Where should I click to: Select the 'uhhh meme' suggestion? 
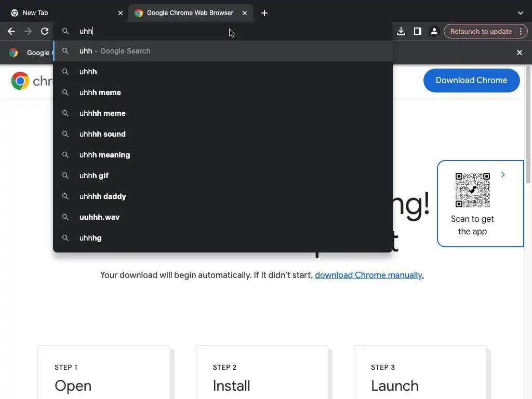tap(223, 92)
